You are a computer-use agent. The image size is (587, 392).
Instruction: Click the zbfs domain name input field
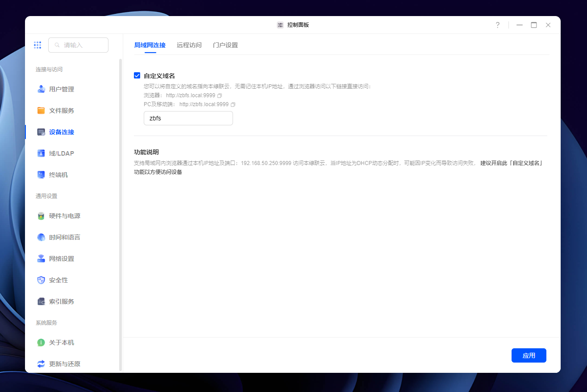point(188,118)
